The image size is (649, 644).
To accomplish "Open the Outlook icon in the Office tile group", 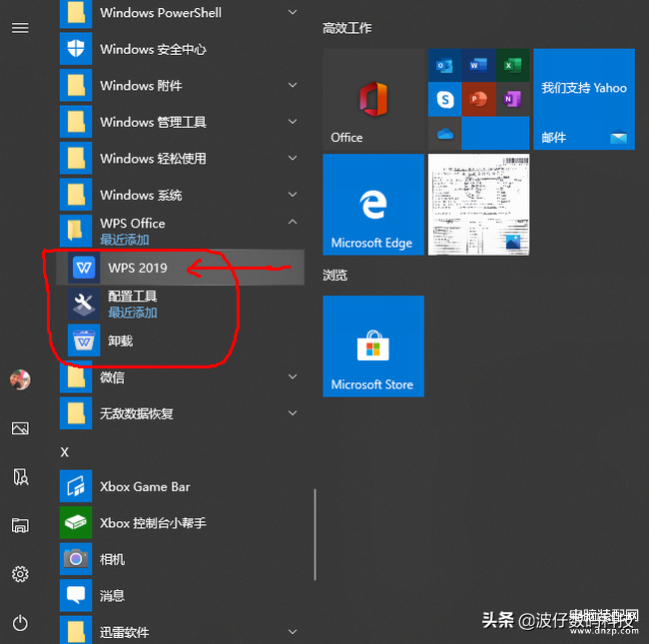I will (x=444, y=65).
